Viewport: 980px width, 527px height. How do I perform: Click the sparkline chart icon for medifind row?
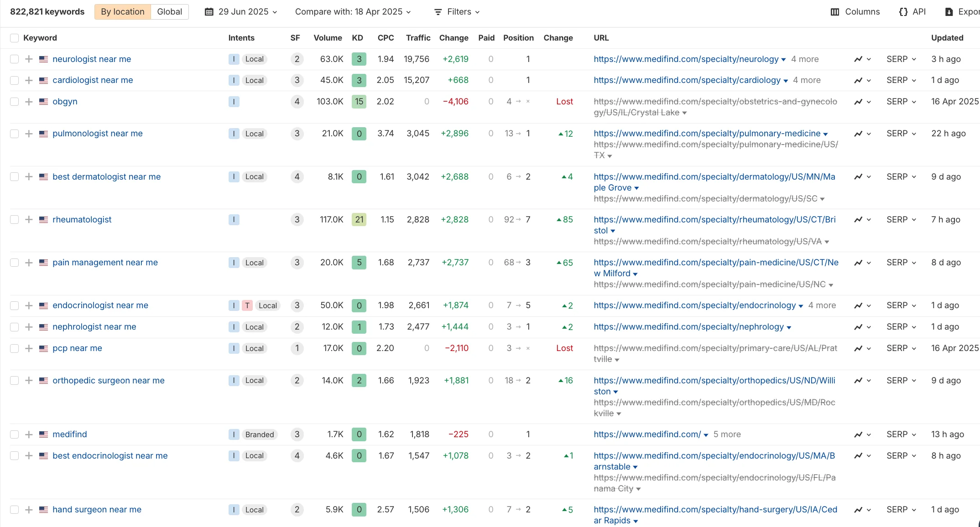pos(859,434)
